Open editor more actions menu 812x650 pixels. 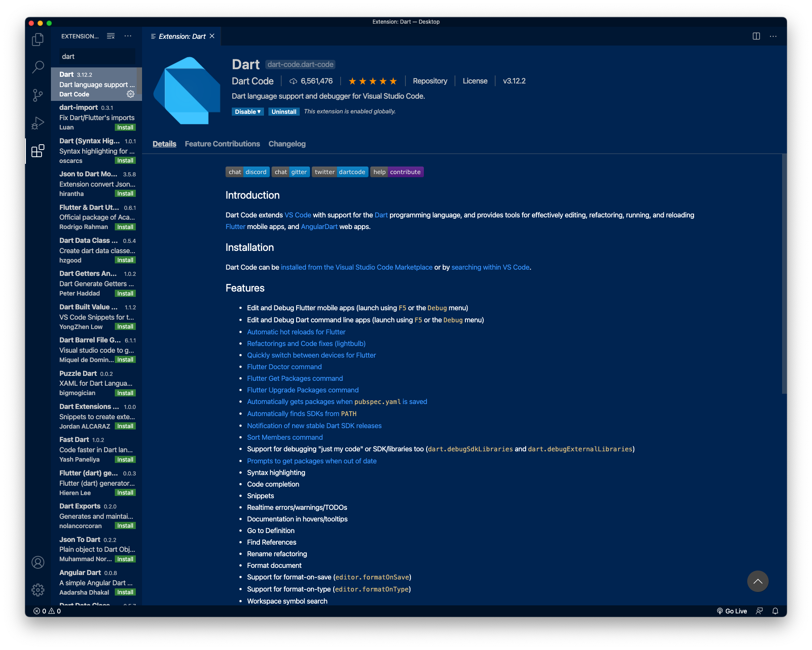pos(773,36)
